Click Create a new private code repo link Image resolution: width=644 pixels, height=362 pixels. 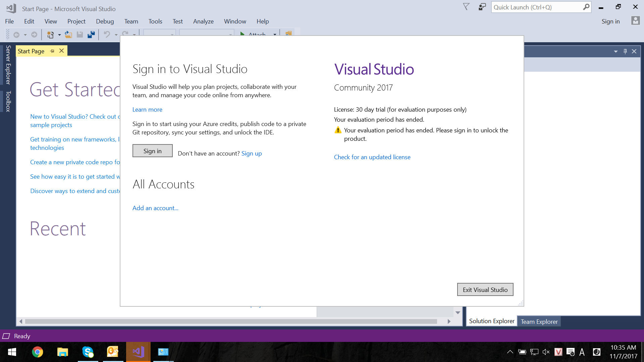pyautogui.click(x=75, y=162)
